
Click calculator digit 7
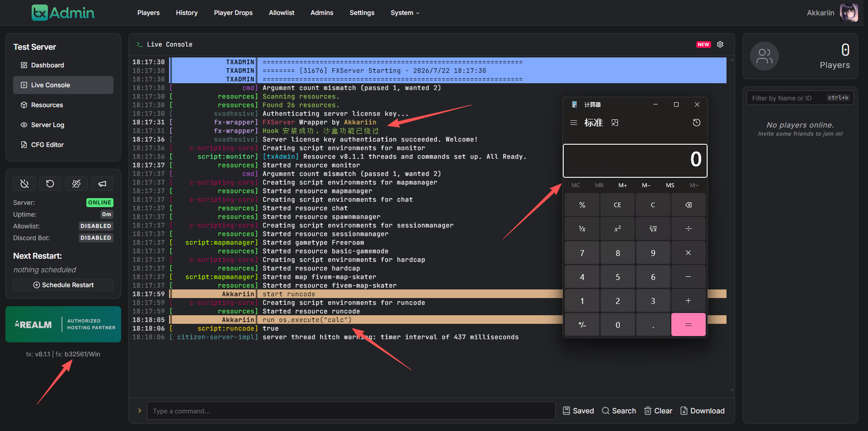[582, 253]
